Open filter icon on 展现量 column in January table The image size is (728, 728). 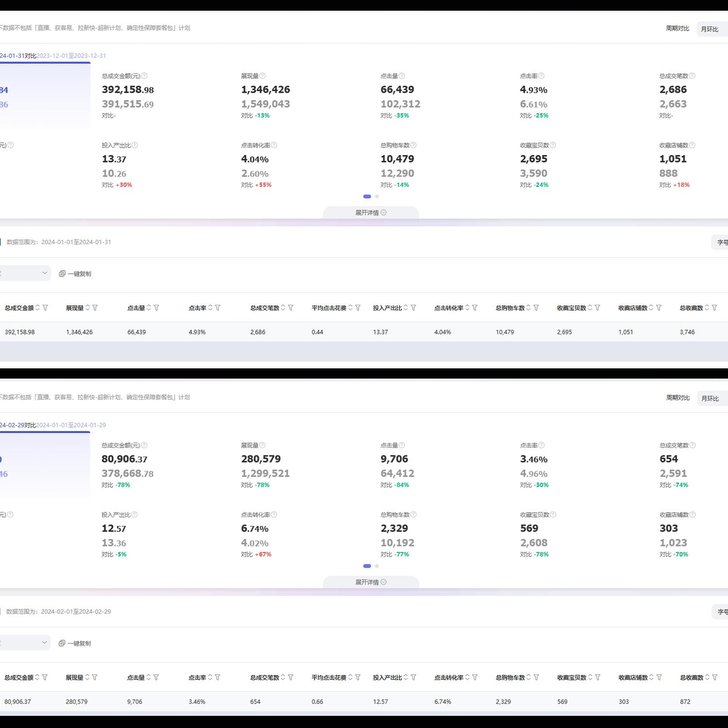pos(95,308)
